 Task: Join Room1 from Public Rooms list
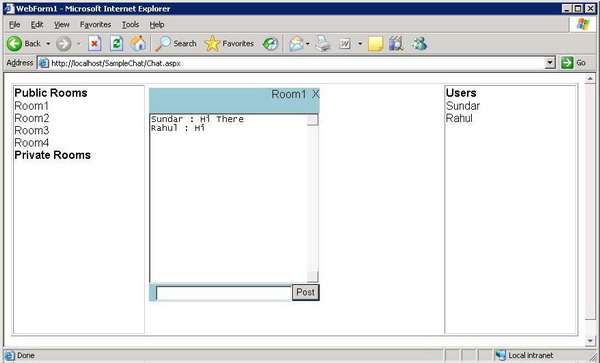[32, 106]
